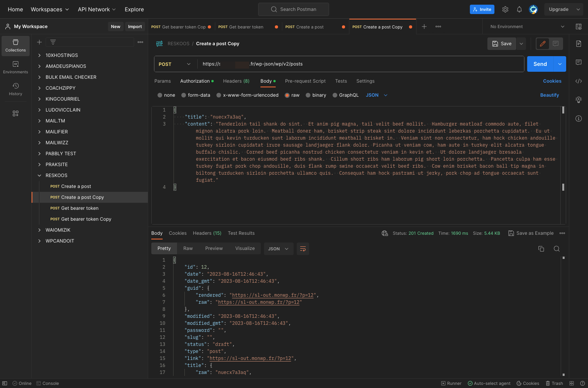The image size is (588, 388).
Task: Open the request documentation icon
Action: coord(579,44)
